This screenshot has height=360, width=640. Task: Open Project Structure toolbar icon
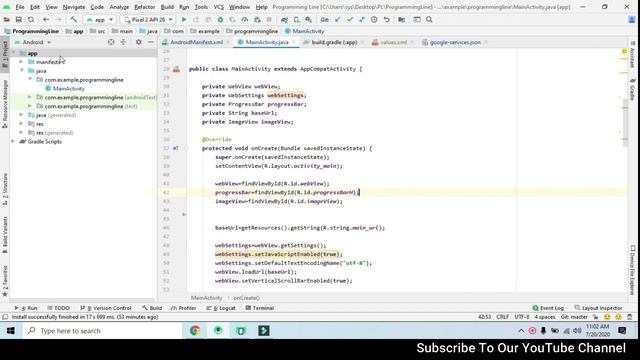[x=402, y=20]
